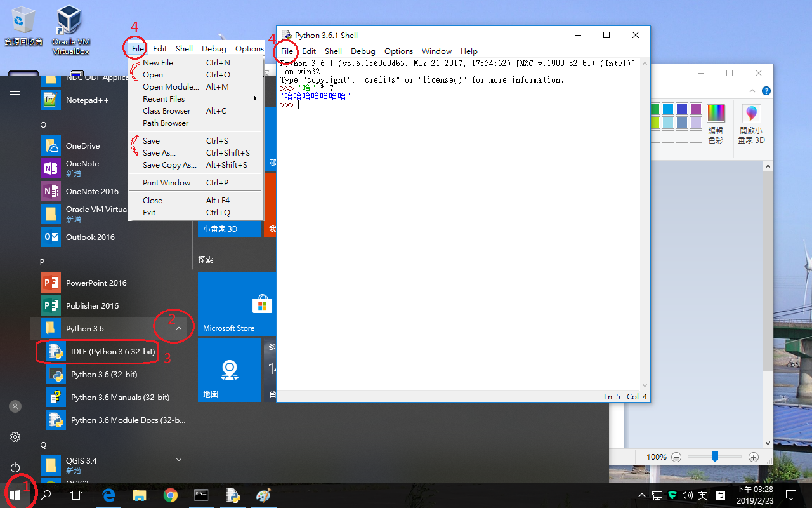Open the Window menu in Python Shell
This screenshot has width=812, height=508.
[x=436, y=51]
